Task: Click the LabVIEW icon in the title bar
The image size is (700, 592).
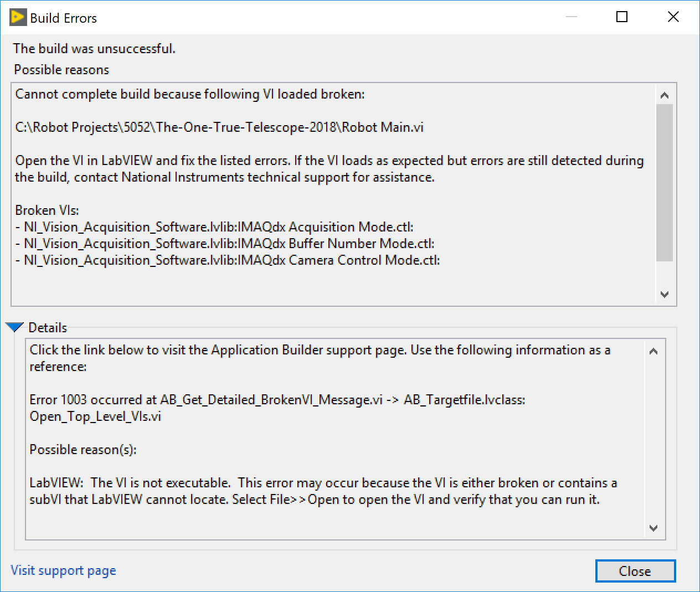Action: pyautogui.click(x=18, y=17)
